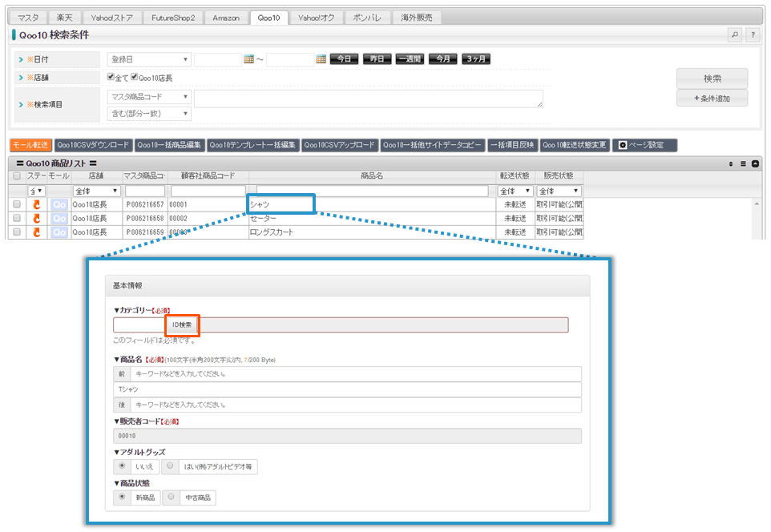Open the マスタ商品コード search field dropdown
The image size is (771, 532).
click(x=149, y=97)
